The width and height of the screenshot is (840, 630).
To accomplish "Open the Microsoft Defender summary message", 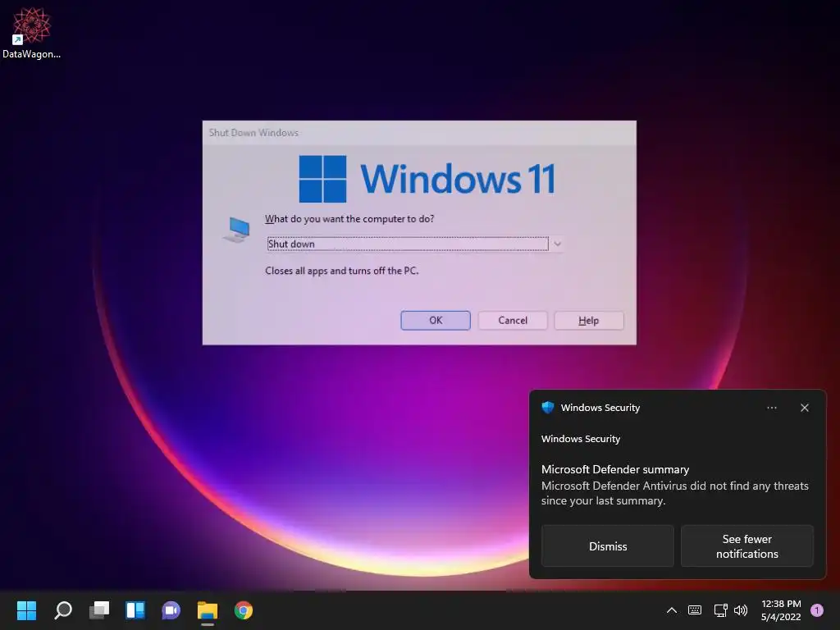I will click(674, 485).
